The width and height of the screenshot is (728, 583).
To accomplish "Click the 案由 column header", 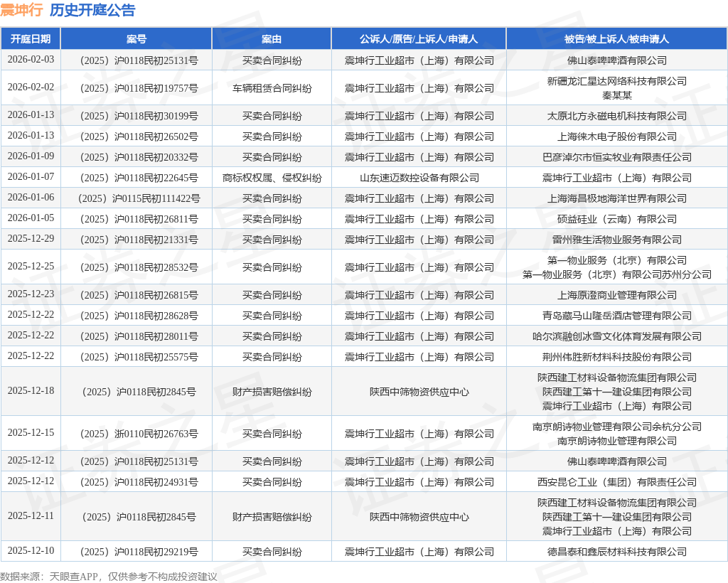I will pos(272,39).
